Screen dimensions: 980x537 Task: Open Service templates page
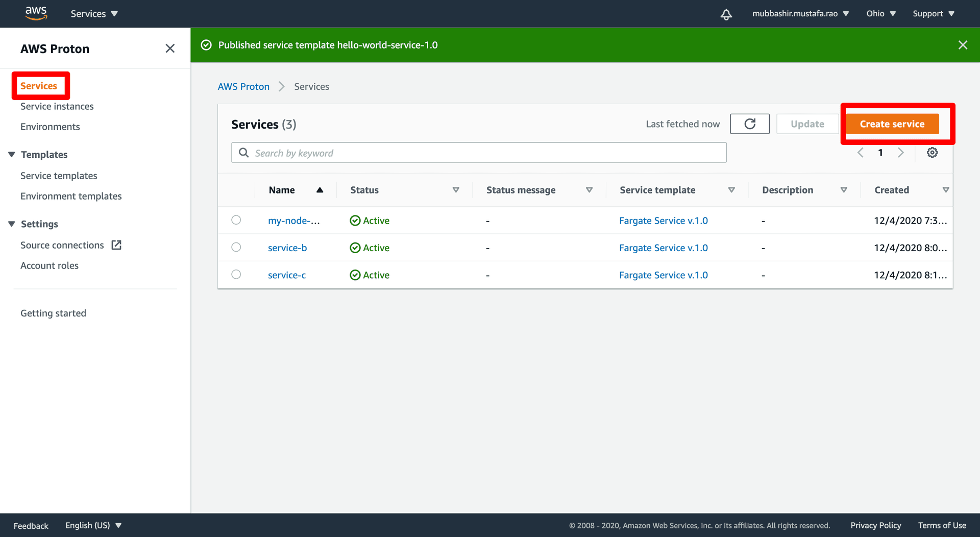tap(59, 176)
